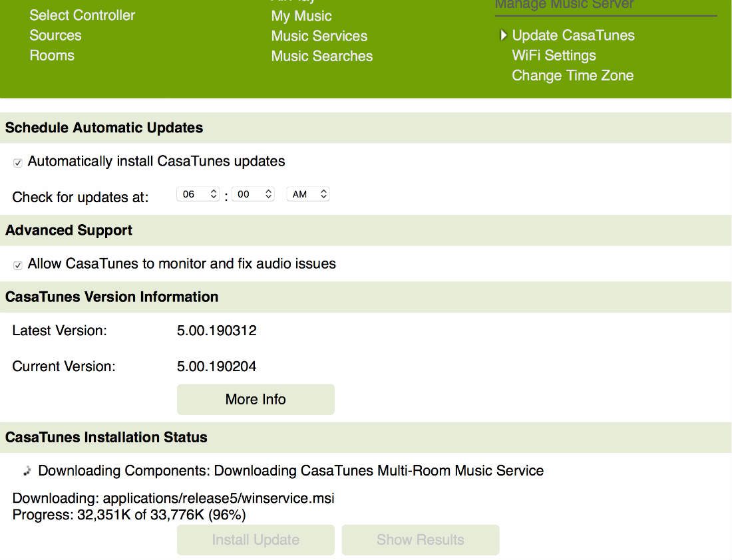Select Update CasaTunes in the sidebar
The width and height of the screenshot is (732, 560).
click(573, 35)
